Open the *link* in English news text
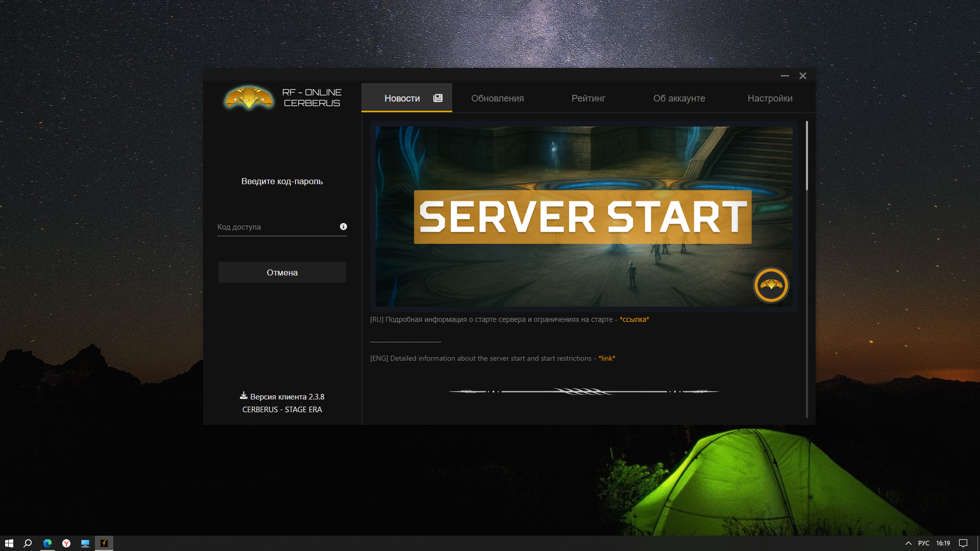Image resolution: width=980 pixels, height=551 pixels. pyautogui.click(x=607, y=359)
